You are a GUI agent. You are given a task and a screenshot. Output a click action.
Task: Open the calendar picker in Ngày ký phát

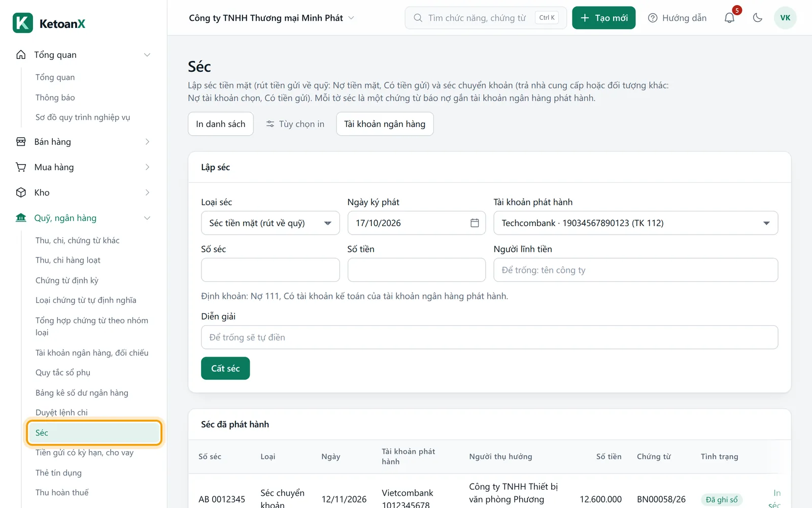[x=475, y=223]
